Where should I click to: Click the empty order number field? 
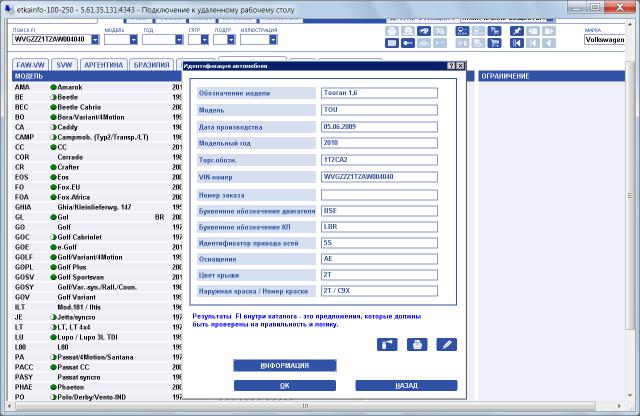point(379,195)
